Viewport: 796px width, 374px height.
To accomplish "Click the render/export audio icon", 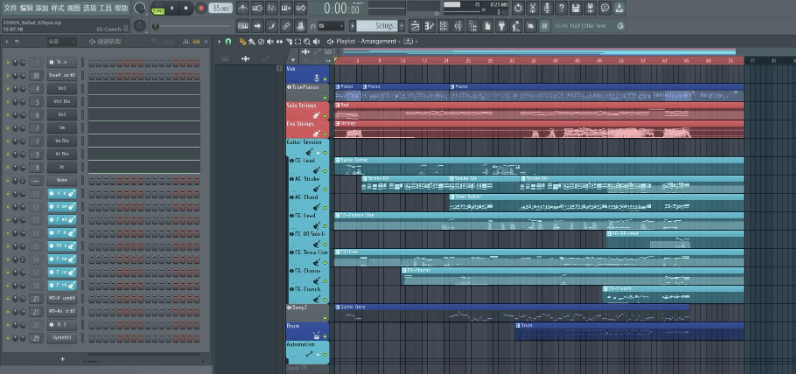I will click(x=590, y=8).
